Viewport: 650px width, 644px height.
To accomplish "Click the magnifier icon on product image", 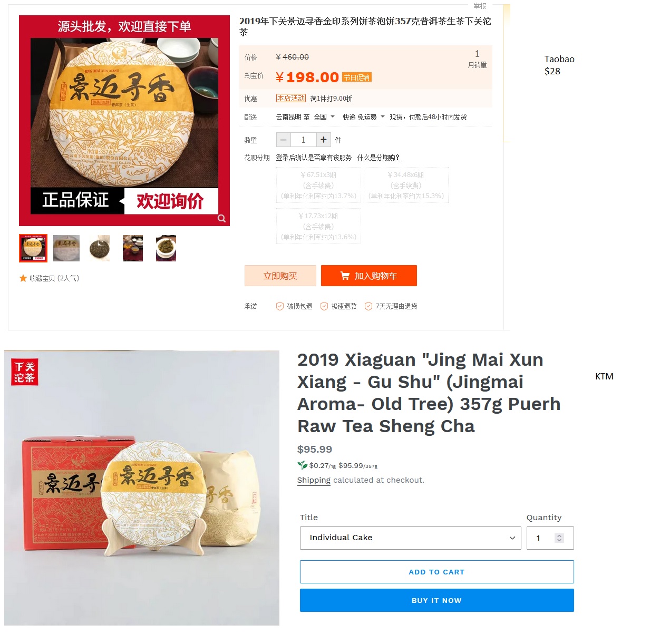I will pyautogui.click(x=222, y=218).
